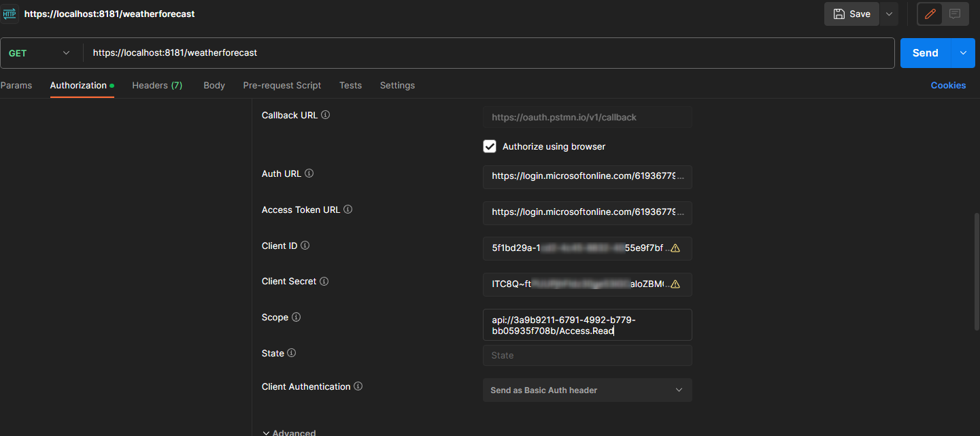This screenshot has width=980, height=436.
Task: Switch to the Headers tab
Action: pos(156,85)
